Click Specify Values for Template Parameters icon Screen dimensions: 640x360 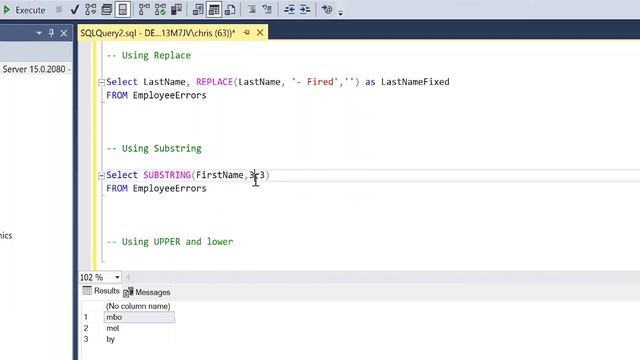327,9
